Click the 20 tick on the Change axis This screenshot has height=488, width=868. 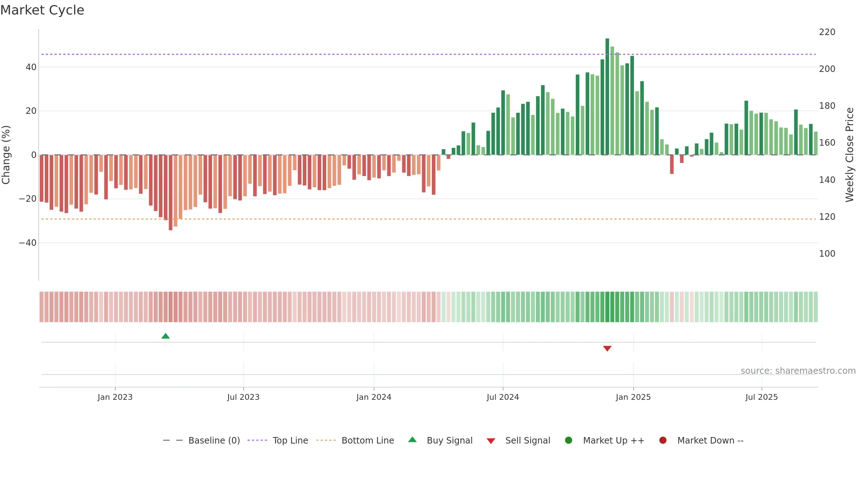pyautogui.click(x=31, y=111)
